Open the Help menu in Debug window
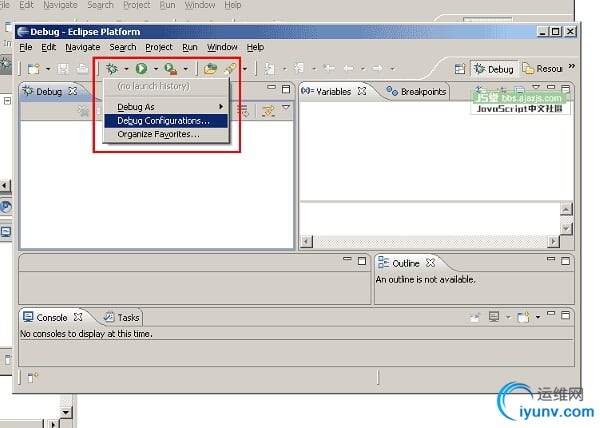The height and width of the screenshot is (428, 600). coord(255,47)
